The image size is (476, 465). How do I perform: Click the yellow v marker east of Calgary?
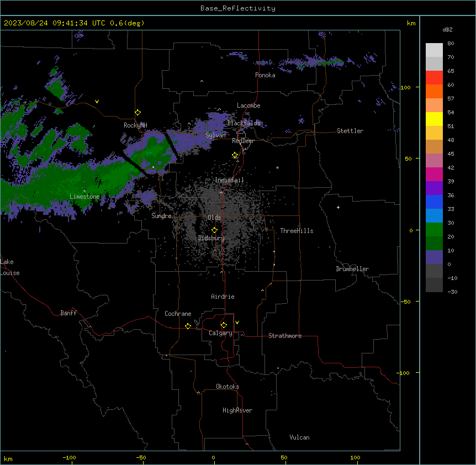coord(237,323)
